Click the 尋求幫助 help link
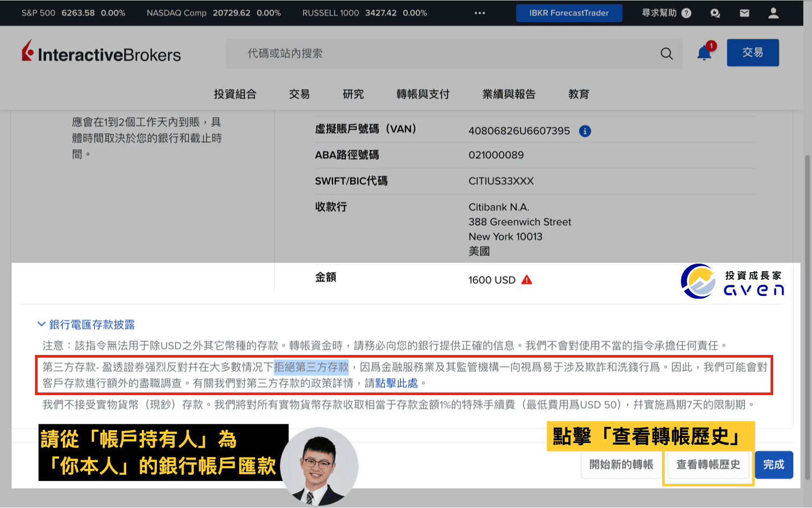The image size is (812, 508). pyautogui.click(x=659, y=13)
